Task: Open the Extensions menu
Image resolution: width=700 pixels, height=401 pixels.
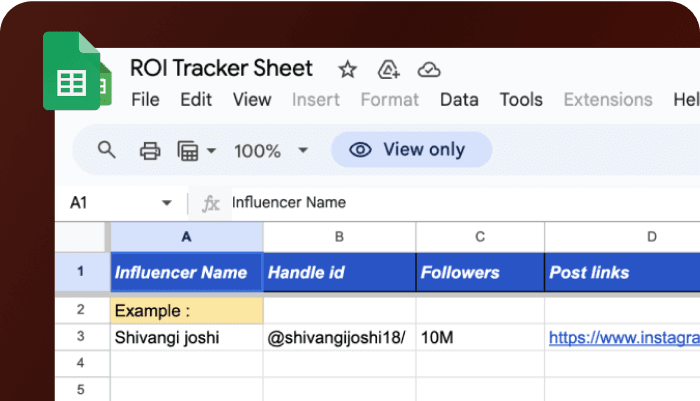Action: tap(608, 100)
